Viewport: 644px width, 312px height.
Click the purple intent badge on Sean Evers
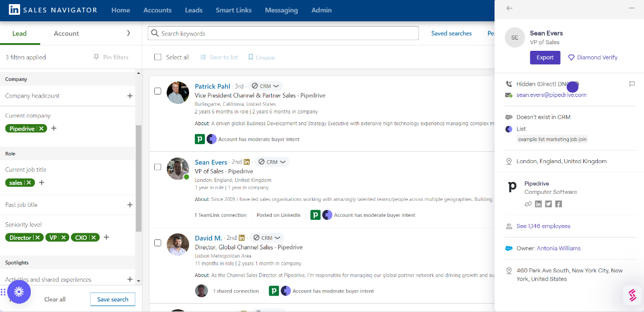pos(327,214)
